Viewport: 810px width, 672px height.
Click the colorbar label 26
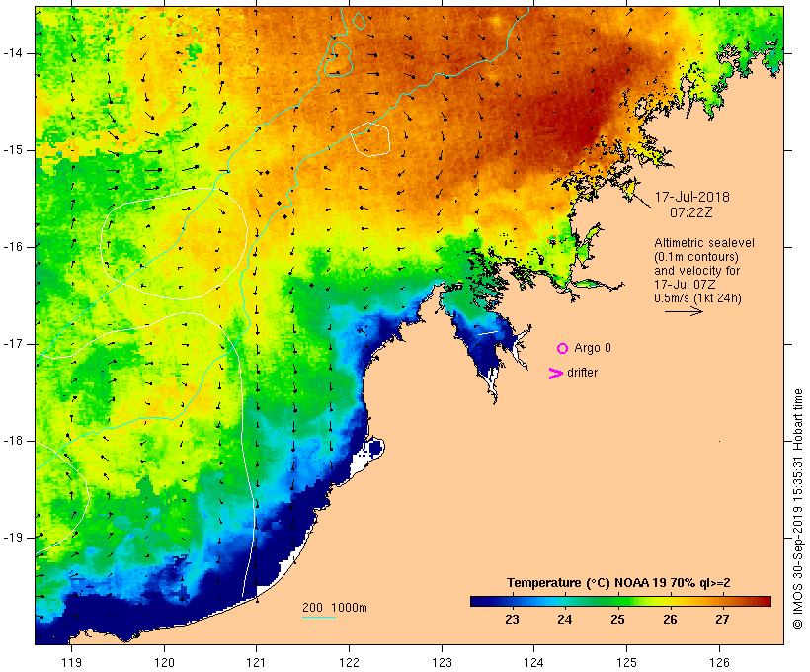click(670, 620)
